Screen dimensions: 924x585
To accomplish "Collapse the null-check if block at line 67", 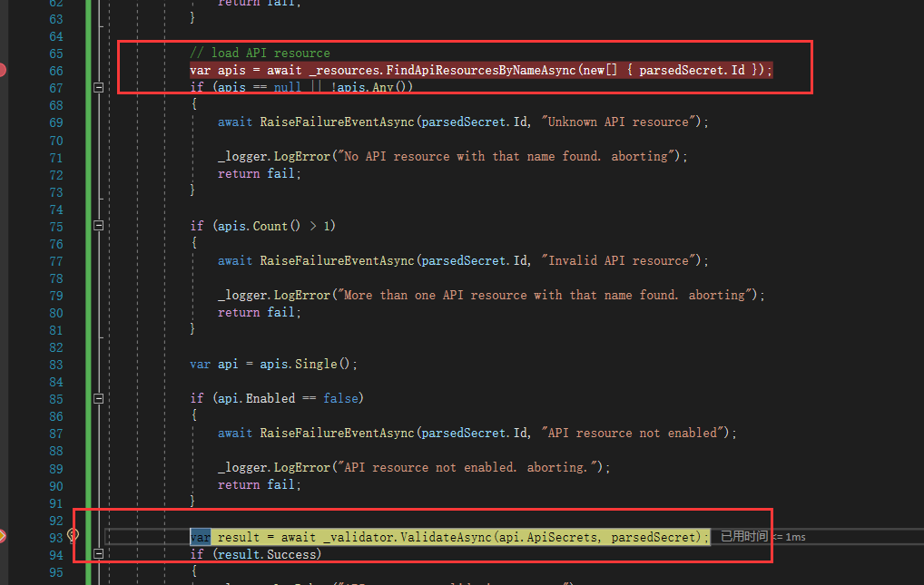I will pos(98,87).
